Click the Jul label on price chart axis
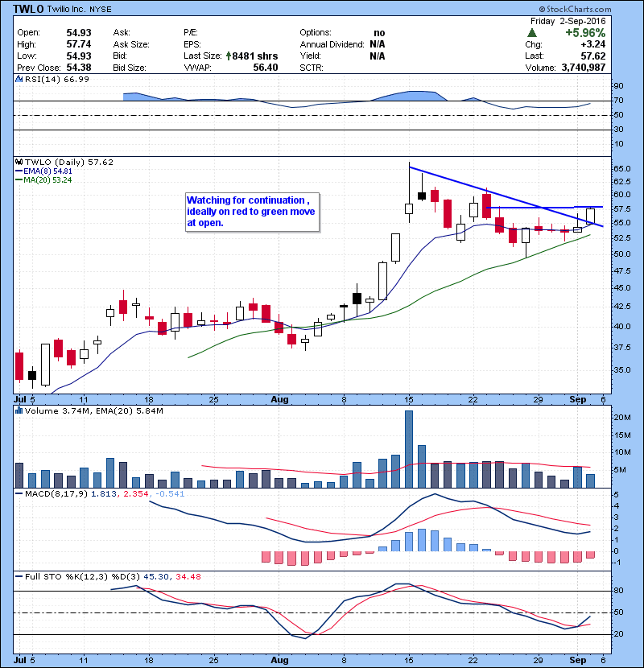Viewport: 644px width, 668px height. [x=20, y=400]
